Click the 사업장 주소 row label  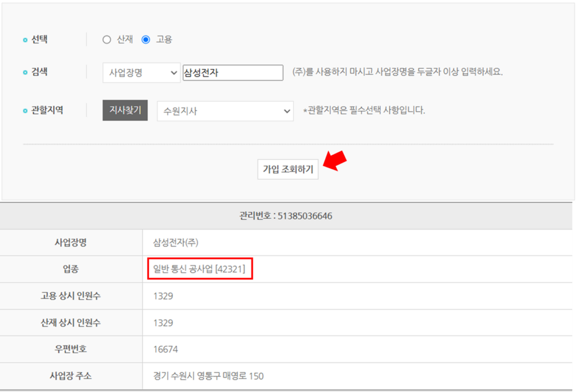(x=70, y=376)
